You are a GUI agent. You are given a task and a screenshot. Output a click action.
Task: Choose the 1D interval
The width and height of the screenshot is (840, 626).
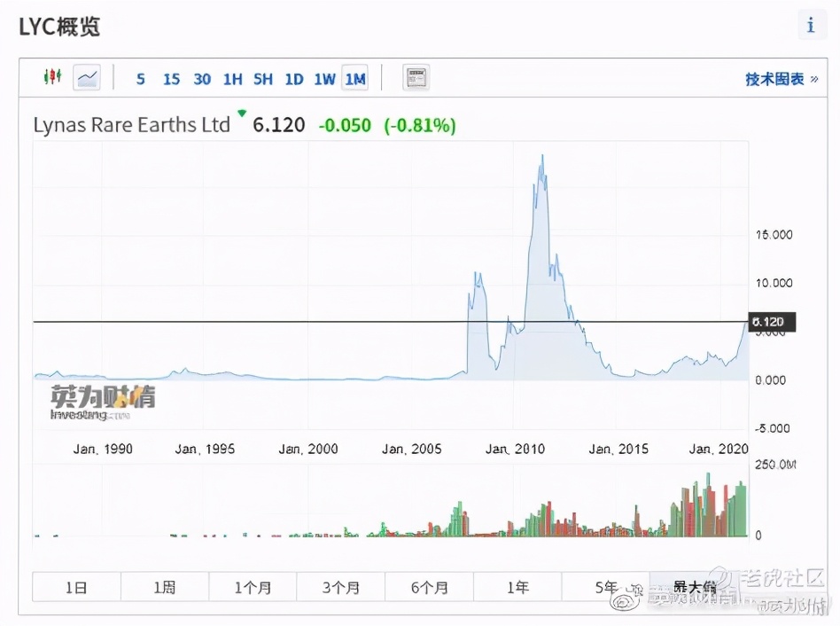click(293, 79)
